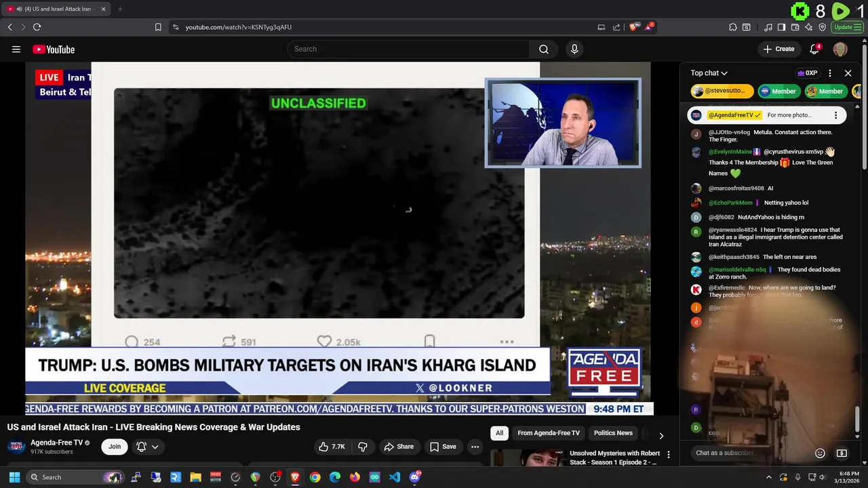Open Firefox from the taskbar

click(355, 477)
